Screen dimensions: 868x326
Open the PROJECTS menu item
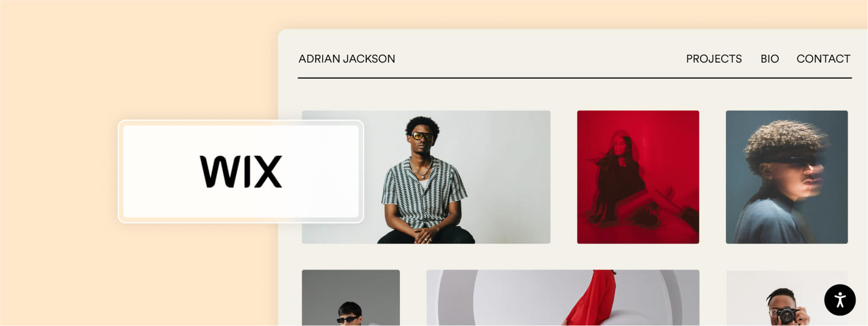click(x=714, y=59)
